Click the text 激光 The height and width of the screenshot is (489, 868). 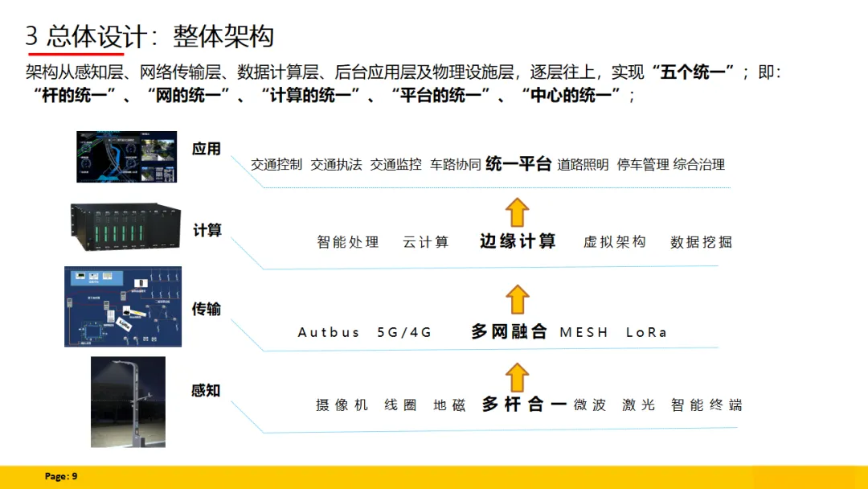tap(639, 405)
